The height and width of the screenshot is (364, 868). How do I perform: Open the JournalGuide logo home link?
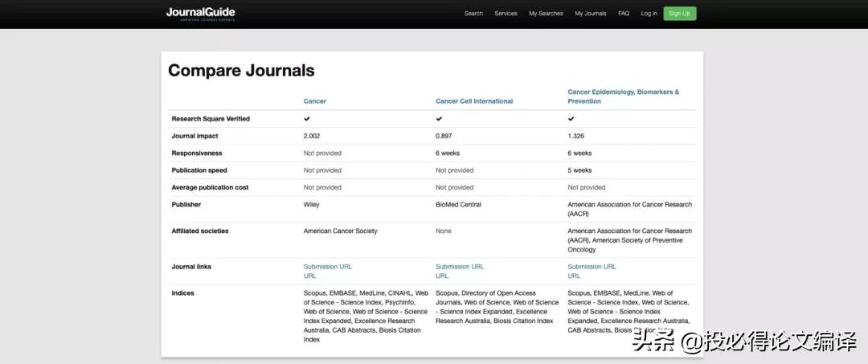click(200, 14)
